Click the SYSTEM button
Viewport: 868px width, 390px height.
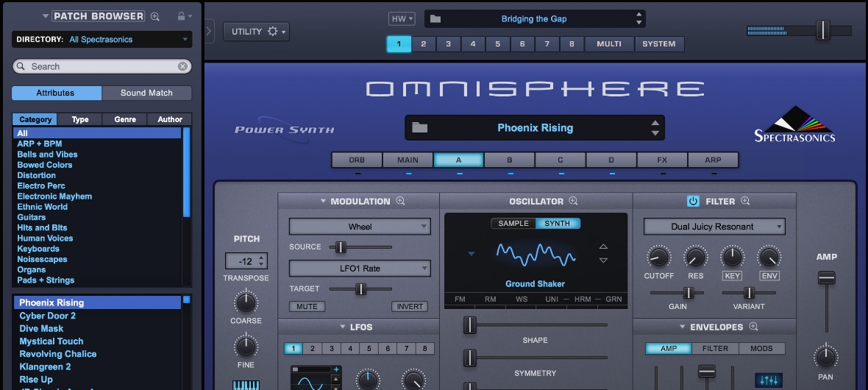pyautogui.click(x=659, y=43)
